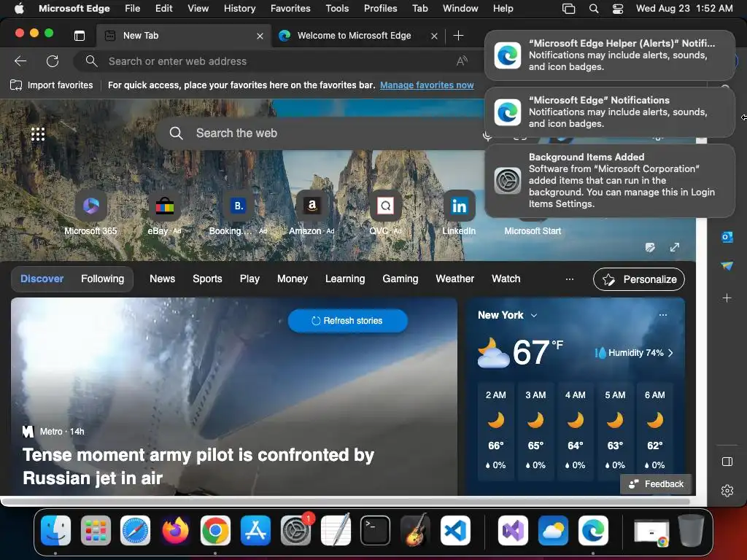Open Spotlight search in the menu bar
This screenshot has width=747, height=560.
[594, 9]
